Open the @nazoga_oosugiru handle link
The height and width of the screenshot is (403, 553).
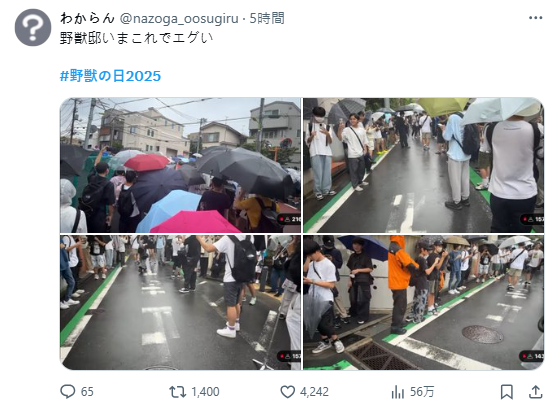[179, 18]
